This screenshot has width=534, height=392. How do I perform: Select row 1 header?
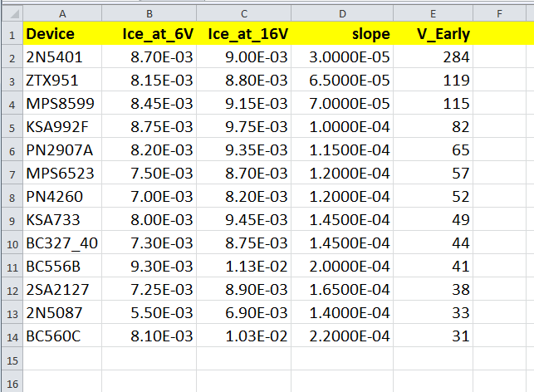coord(12,33)
